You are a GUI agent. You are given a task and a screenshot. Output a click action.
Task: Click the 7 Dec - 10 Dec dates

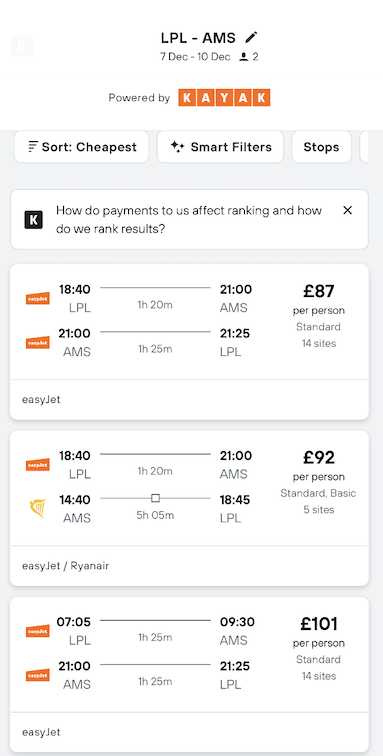(195, 57)
